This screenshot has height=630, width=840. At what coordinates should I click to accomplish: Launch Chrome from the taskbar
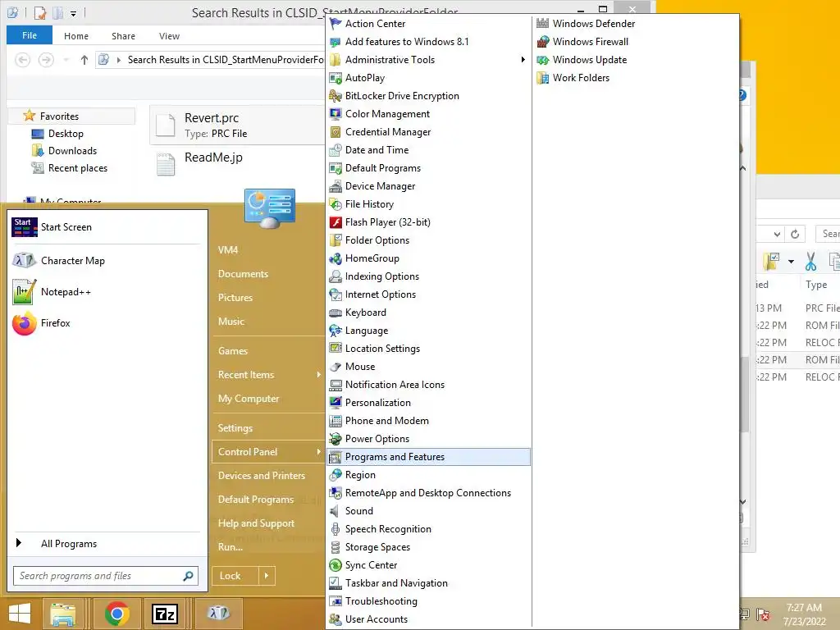pos(117,614)
